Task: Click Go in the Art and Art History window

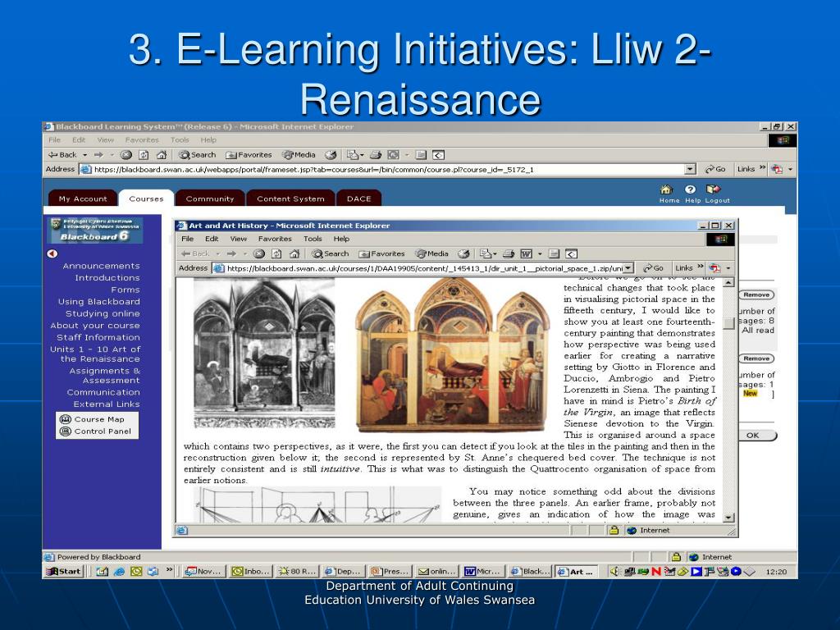Action: click(x=653, y=268)
